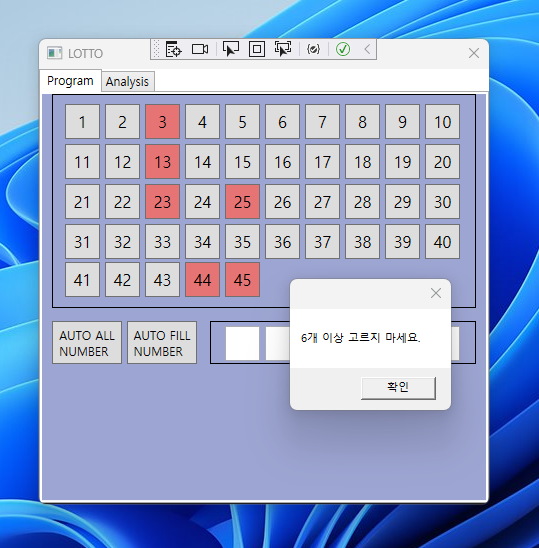
Task: Click the green checkmark status icon
Action: [343, 49]
